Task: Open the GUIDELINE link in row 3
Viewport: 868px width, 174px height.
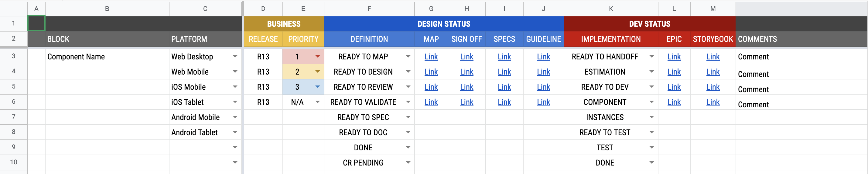Action: (543, 57)
